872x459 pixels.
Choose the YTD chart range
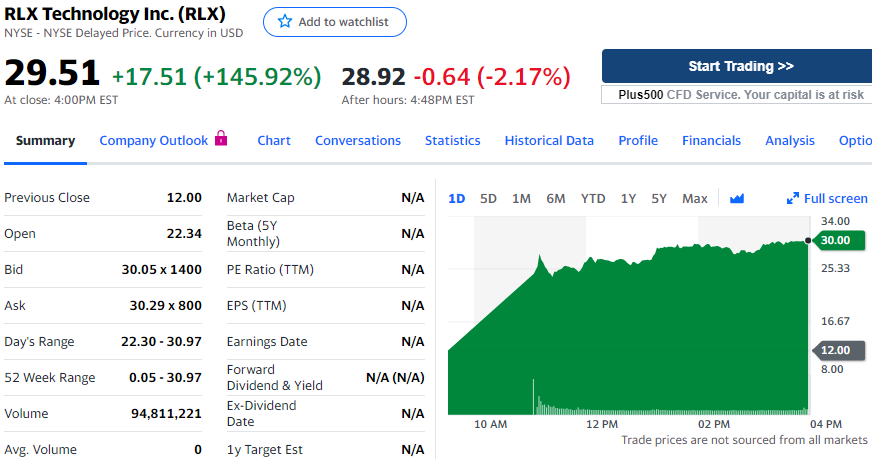(x=593, y=198)
